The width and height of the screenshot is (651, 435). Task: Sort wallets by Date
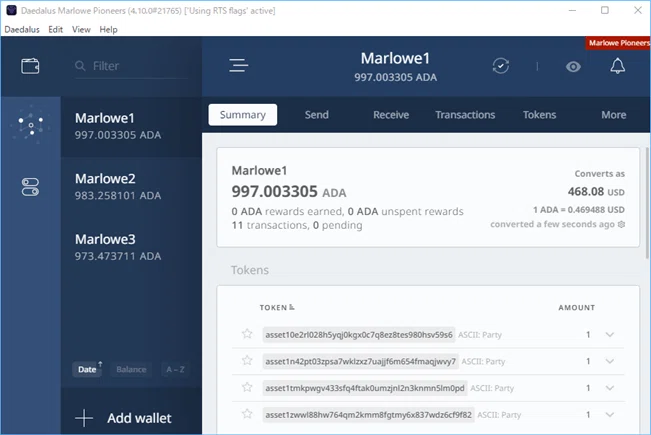[88, 369]
